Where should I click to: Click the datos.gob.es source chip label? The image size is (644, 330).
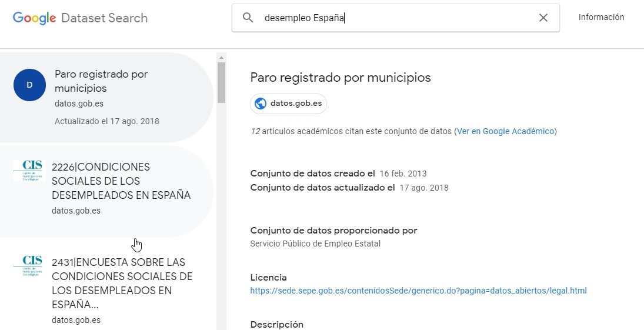(296, 104)
